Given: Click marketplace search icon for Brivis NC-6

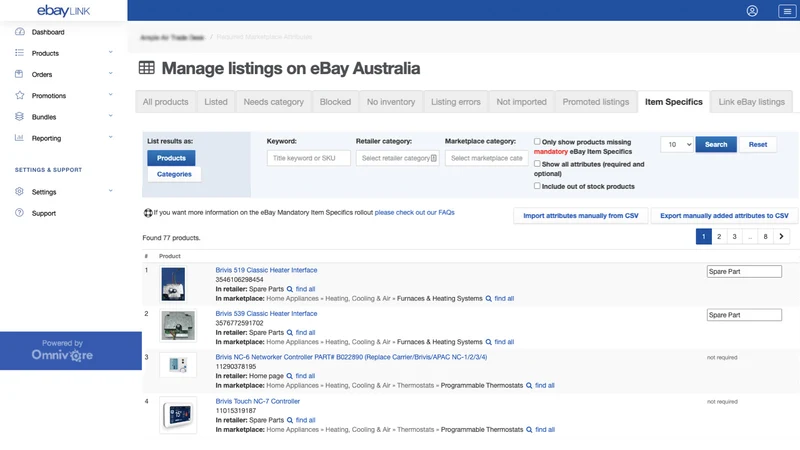Looking at the screenshot, I should (529, 386).
